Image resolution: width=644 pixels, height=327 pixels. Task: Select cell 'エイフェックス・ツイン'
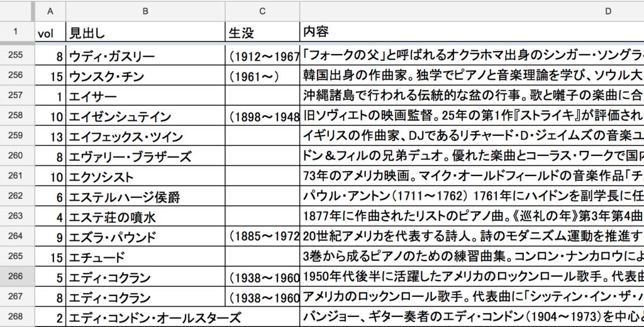click(x=145, y=136)
